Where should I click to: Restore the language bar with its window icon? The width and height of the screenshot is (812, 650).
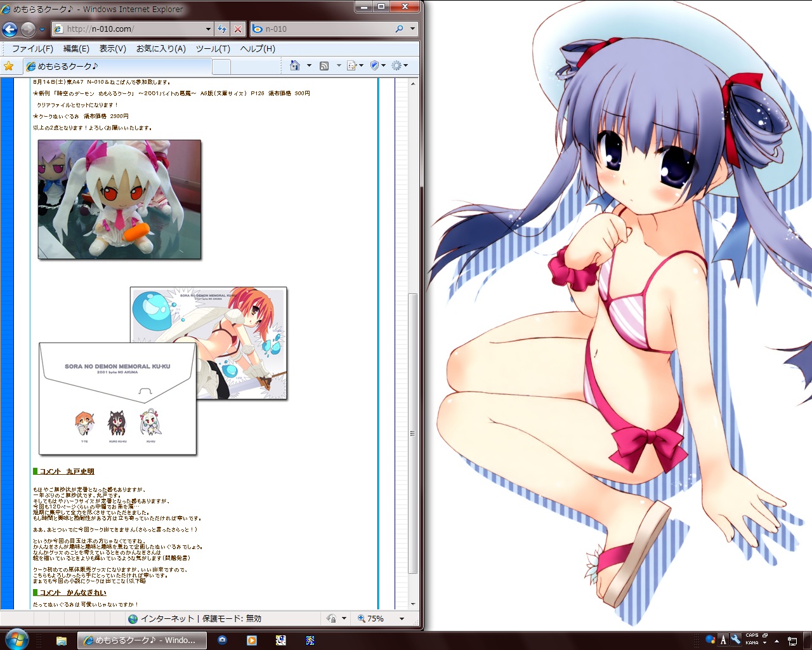tap(765, 635)
